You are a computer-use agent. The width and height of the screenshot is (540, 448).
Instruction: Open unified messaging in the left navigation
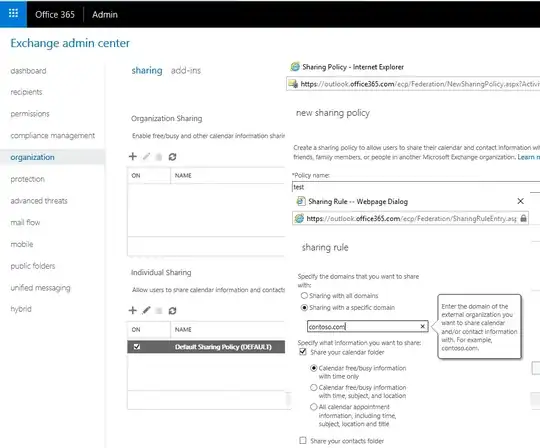[x=40, y=288]
